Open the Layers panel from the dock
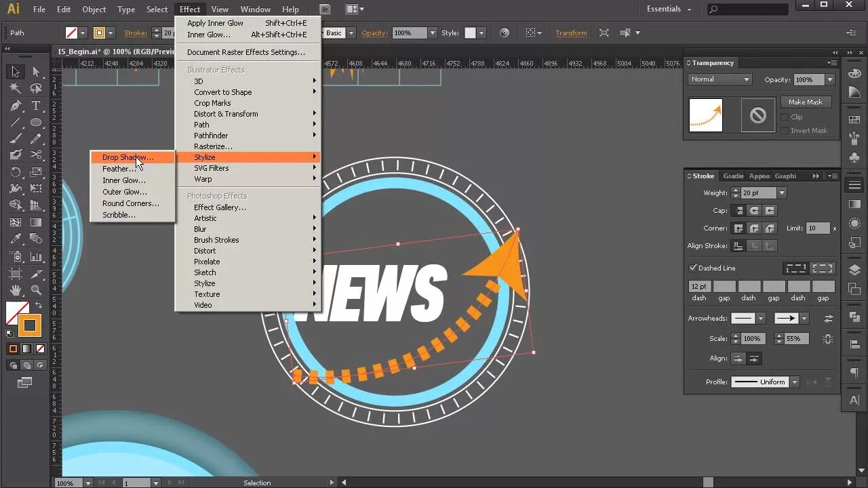Image resolution: width=868 pixels, height=488 pixels. pyautogui.click(x=854, y=270)
